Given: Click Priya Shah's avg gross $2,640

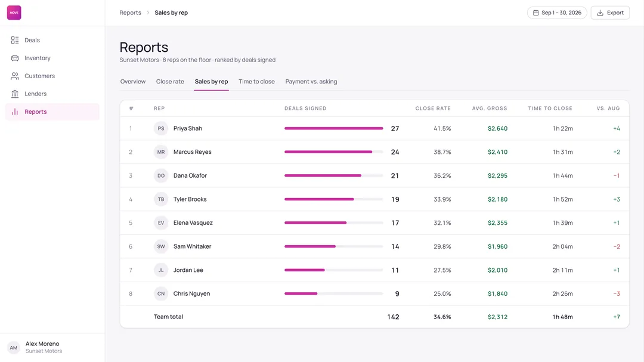Looking at the screenshot, I should (497, 129).
